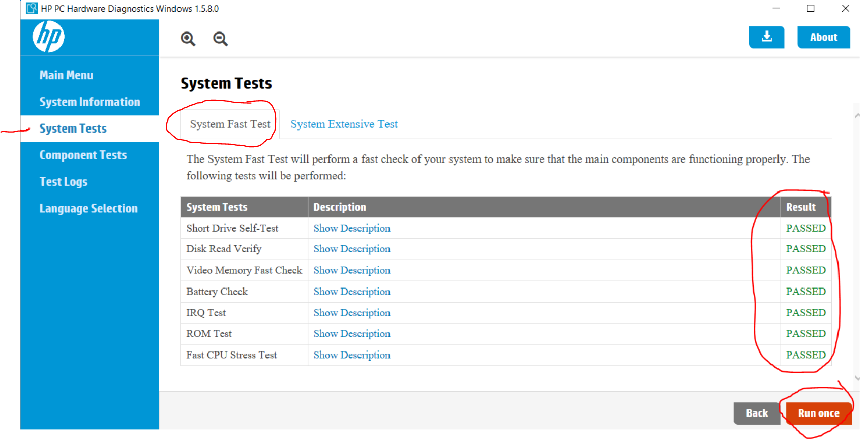This screenshot has width=868, height=448.
Task: Click the scrollbar up arrow
Action: click(857, 116)
